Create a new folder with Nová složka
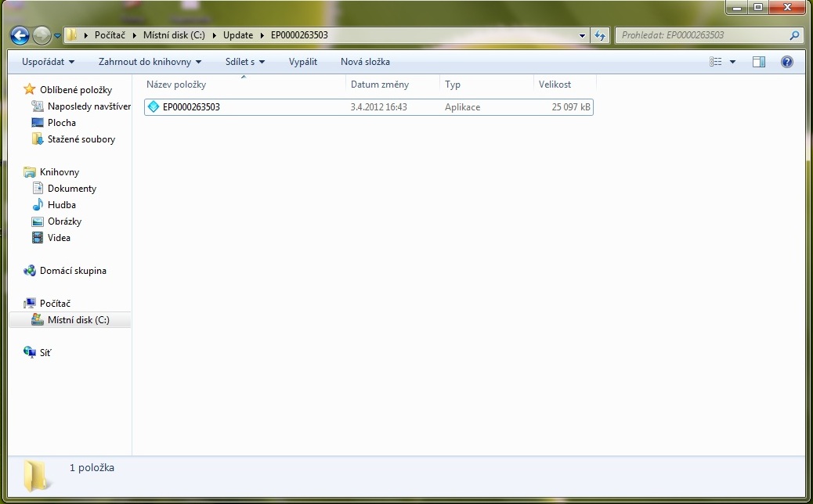The width and height of the screenshot is (813, 504). point(365,62)
